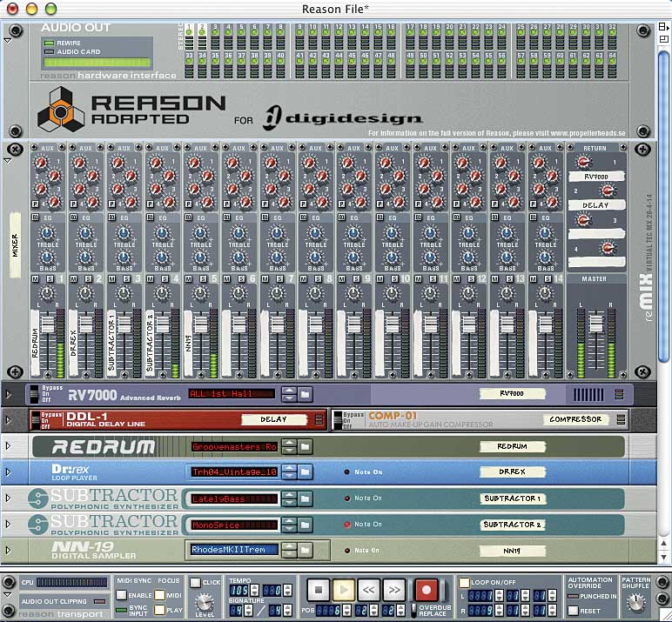
Task: Expand the Subtractor 1 device
Action: (x=8, y=498)
